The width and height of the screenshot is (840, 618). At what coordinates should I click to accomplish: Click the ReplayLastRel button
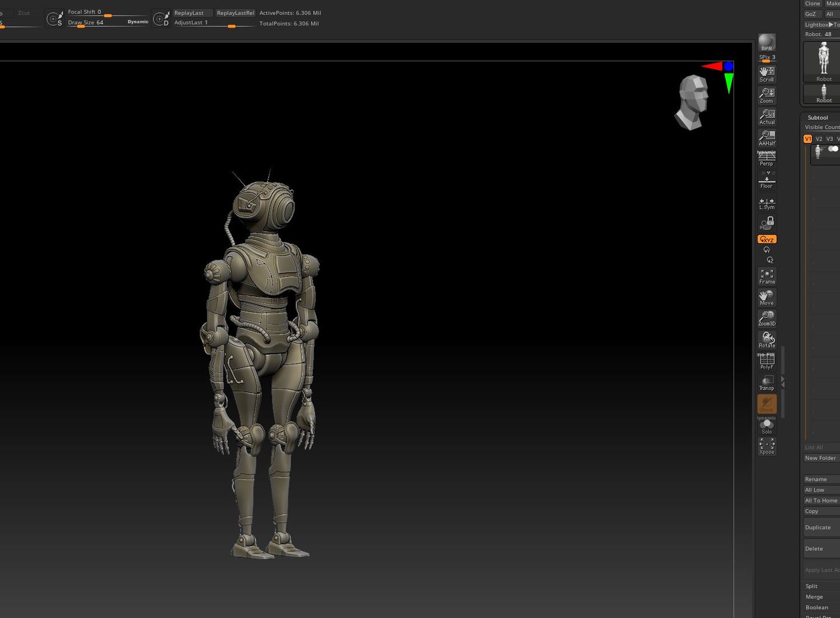click(235, 13)
